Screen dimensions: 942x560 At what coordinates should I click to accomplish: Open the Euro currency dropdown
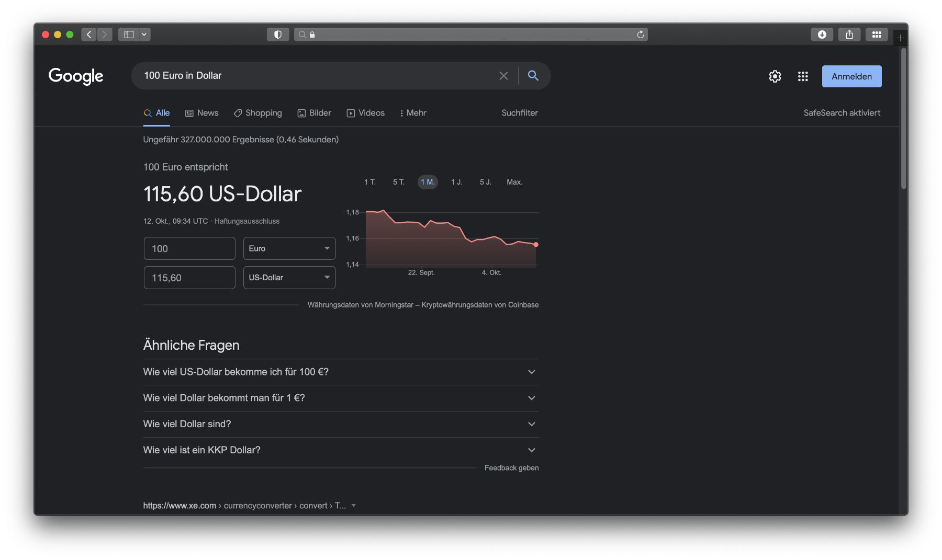click(289, 248)
